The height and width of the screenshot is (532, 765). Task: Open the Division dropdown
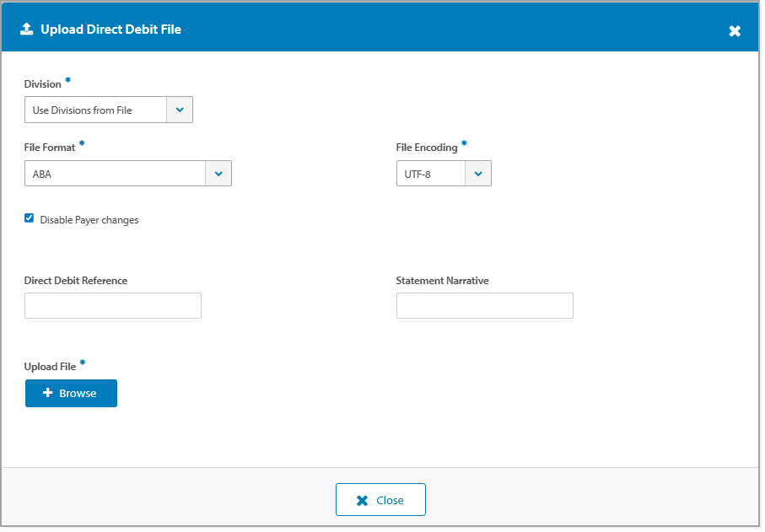click(x=180, y=109)
